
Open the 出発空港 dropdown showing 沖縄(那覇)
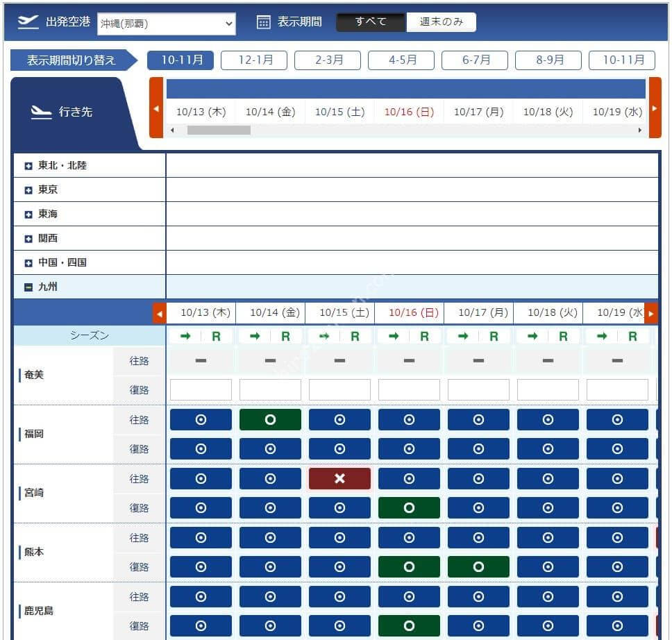(167, 24)
